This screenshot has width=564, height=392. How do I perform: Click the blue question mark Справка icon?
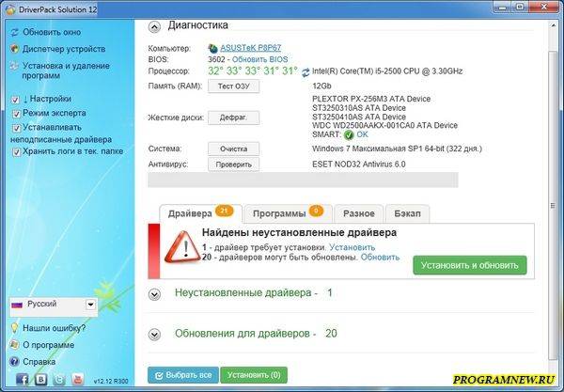coord(14,361)
